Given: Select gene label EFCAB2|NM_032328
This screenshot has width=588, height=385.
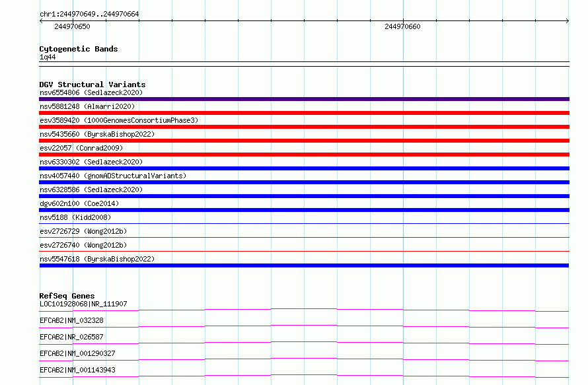Looking at the screenshot, I should (x=71, y=320).
